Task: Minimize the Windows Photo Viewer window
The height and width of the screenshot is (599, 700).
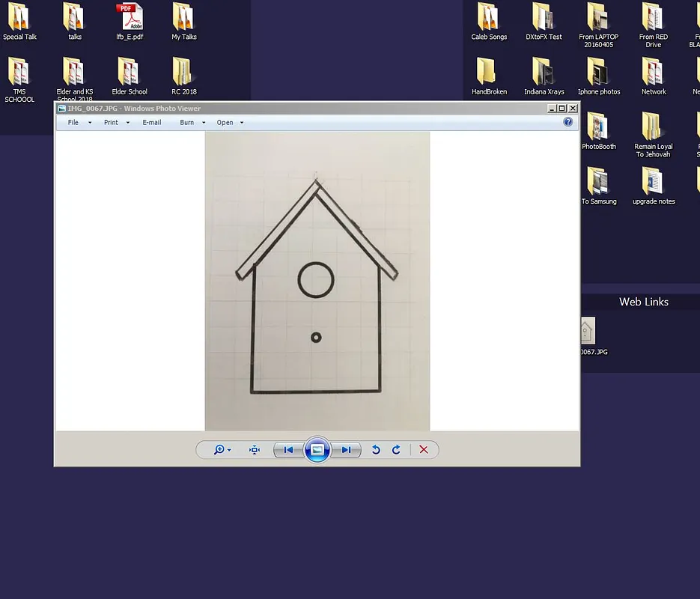Action: point(552,108)
